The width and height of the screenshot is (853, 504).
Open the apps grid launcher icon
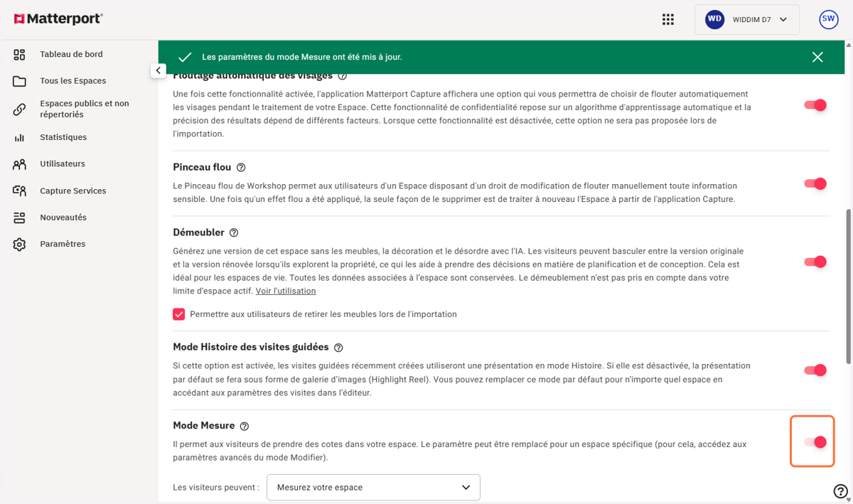pos(668,20)
